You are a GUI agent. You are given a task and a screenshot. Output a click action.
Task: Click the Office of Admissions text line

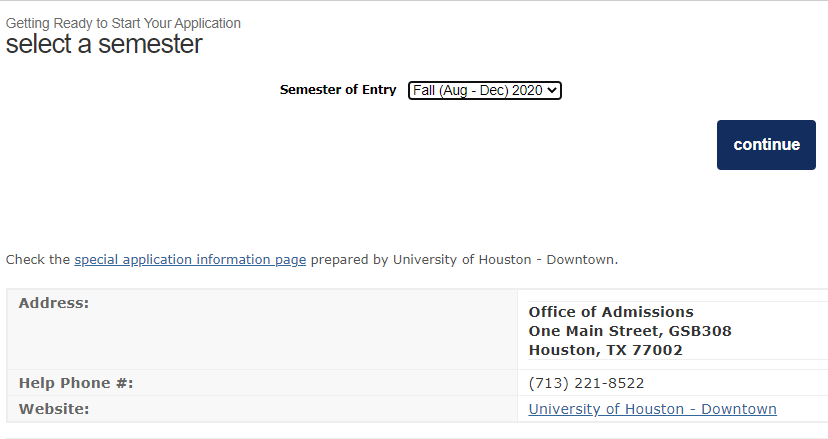click(x=611, y=312)
